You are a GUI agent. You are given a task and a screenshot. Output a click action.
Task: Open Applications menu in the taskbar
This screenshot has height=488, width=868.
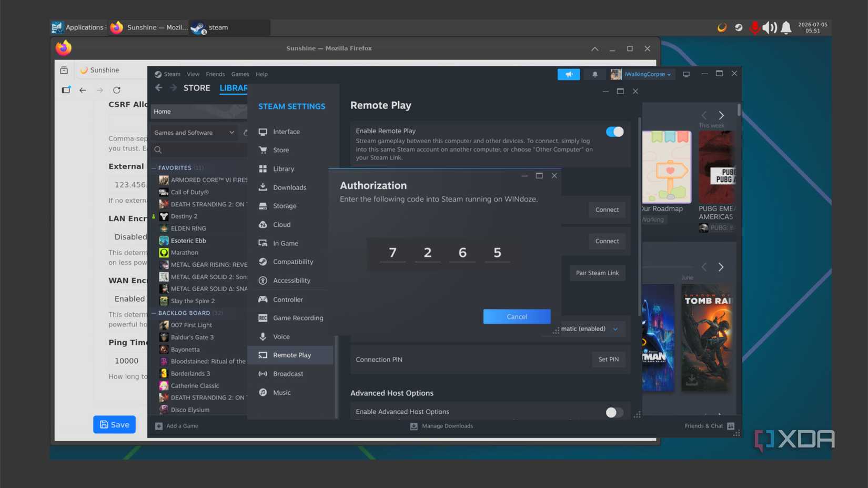(78, 27)
